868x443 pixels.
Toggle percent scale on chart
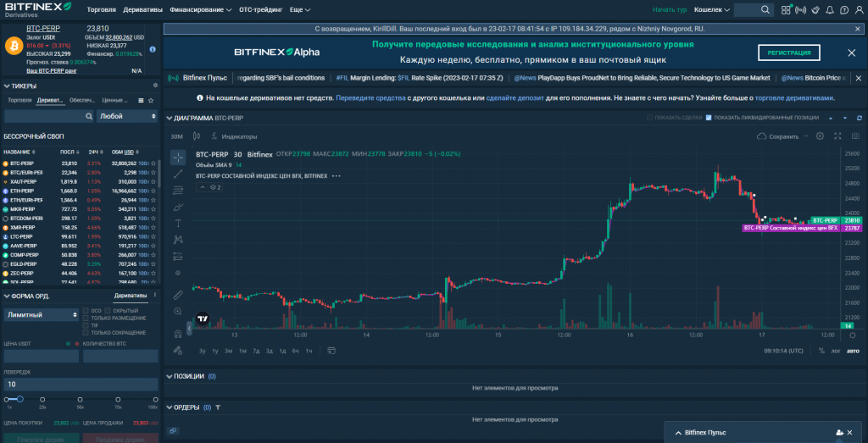(821, 351)
